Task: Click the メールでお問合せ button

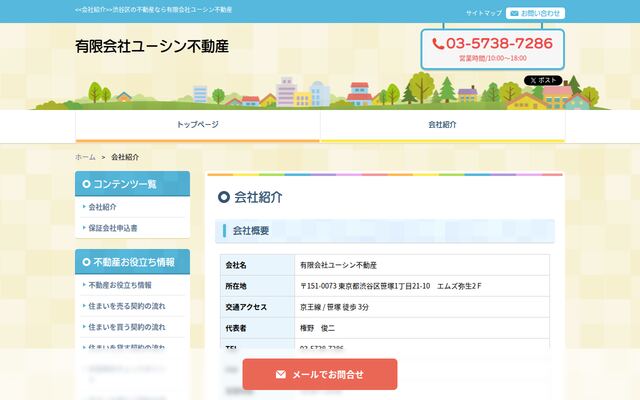Action: (x=320, y=374)
